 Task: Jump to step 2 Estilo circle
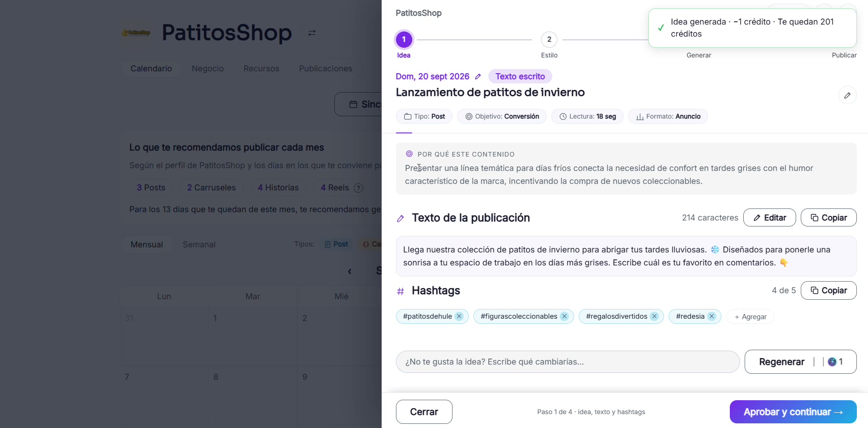(549, 40)
